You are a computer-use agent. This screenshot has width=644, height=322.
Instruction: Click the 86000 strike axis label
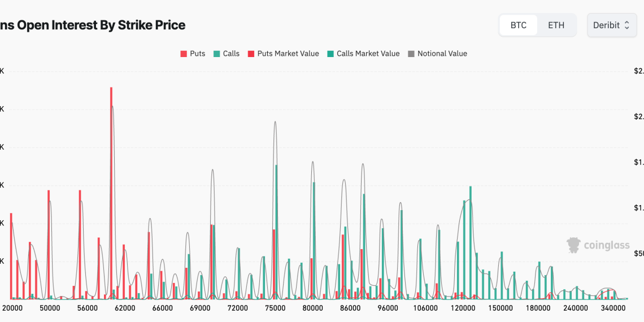point(350,308)
